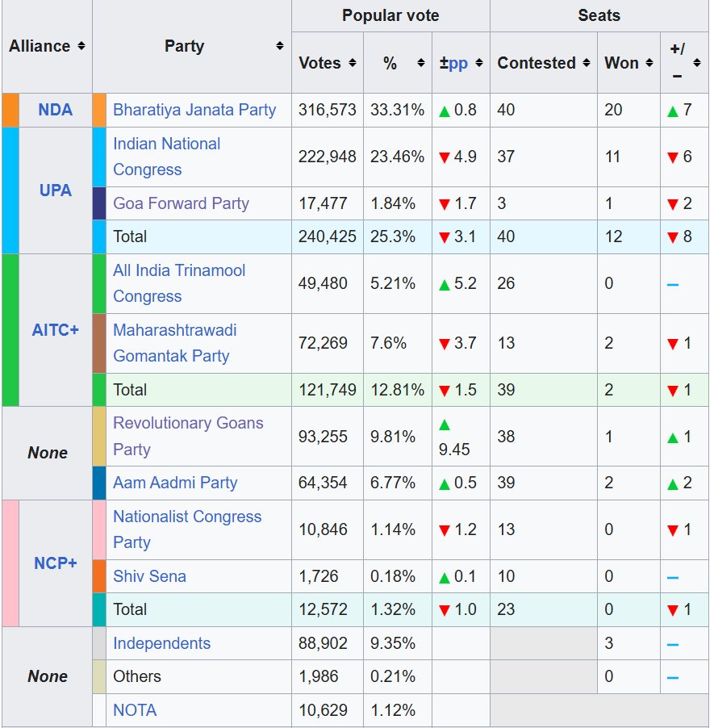
Task: Click green seat-gain arrow beside BJP 7
Action: 673,111
